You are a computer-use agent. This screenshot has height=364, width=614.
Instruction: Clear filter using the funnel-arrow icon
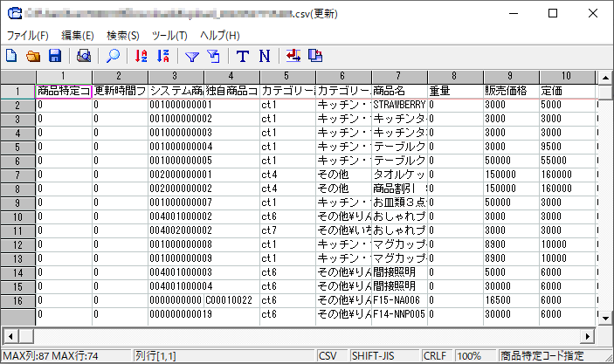coord(213,56)
